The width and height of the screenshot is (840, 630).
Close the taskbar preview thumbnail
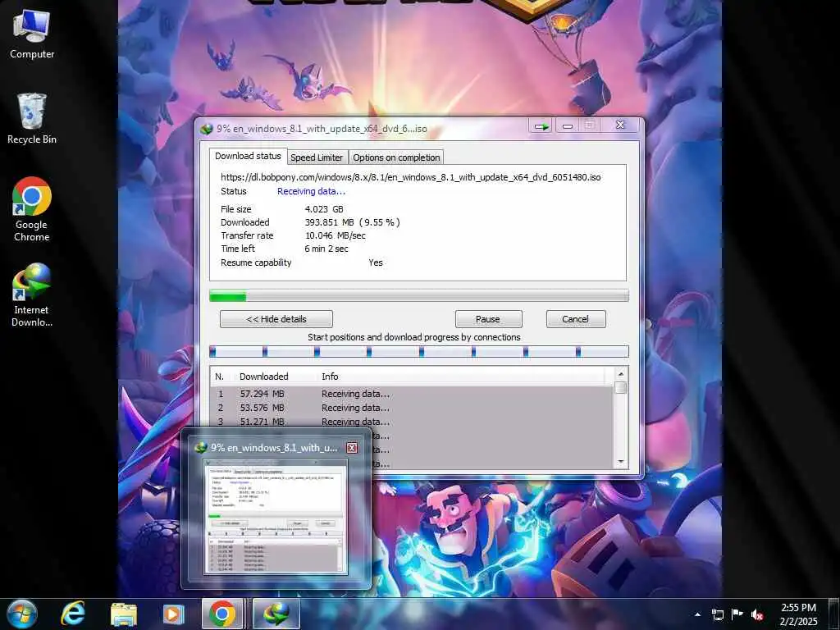click(x=352, y=448)
